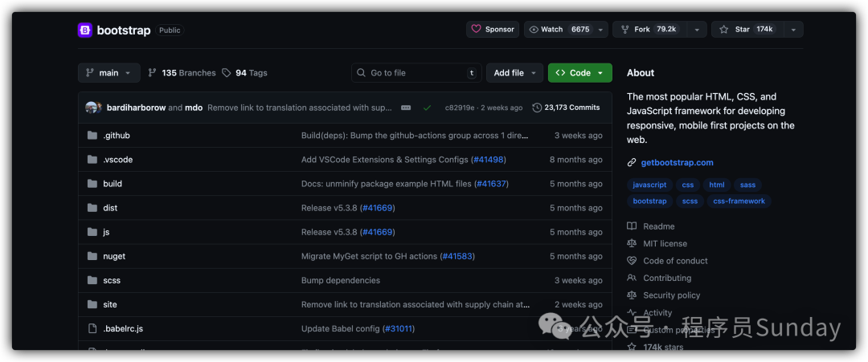Open the 23,173 Commits history
Screen dimensions: 868x362
coord(566,108)
